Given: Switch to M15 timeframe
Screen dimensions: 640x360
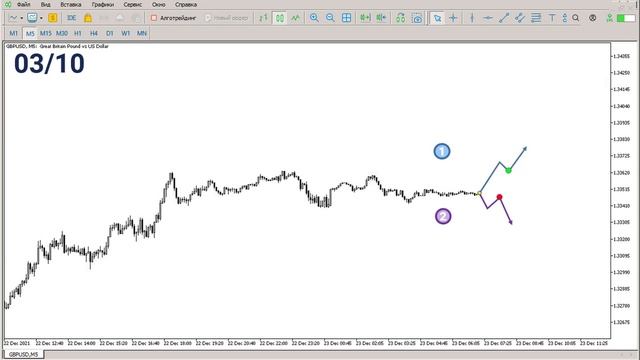Looking at the screenshot, I should tap(46, 33).
